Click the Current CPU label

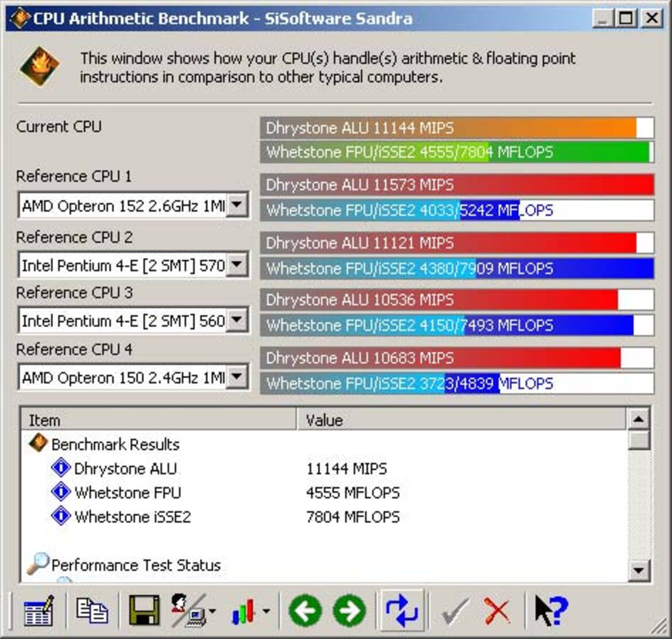(x=59, y=126)
